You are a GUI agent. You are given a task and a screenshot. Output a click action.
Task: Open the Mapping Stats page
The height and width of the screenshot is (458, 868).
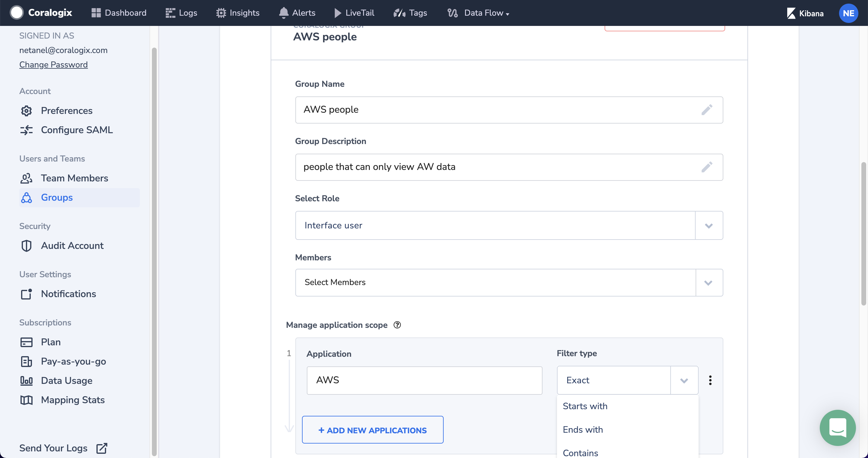[73, 400]
